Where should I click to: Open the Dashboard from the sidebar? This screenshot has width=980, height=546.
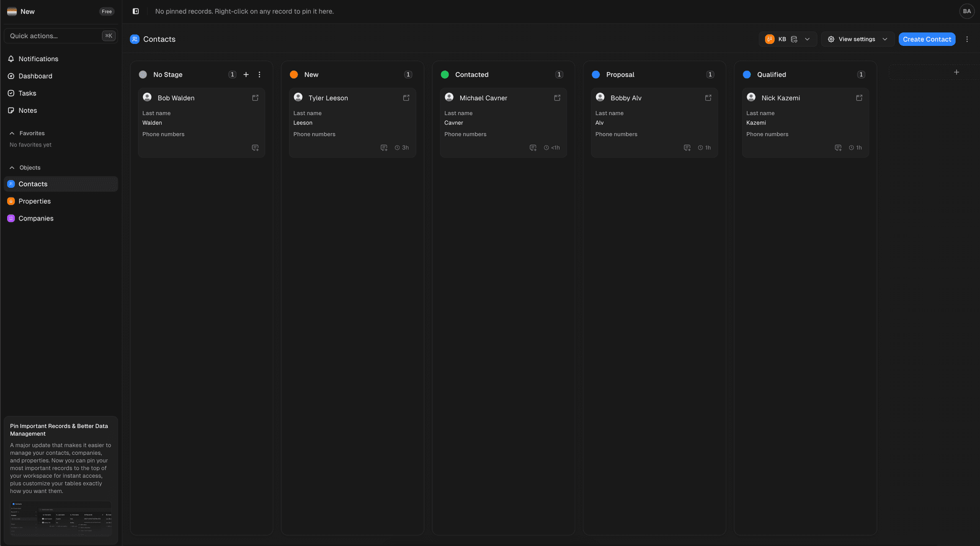click(35, 76)
